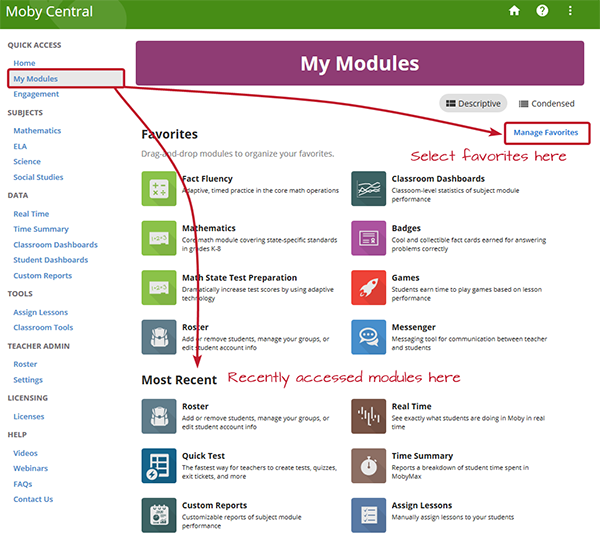Click Quick Test module title
This screenshot has height=538, width=600.
pyautogui.click(x=203, y=456)
